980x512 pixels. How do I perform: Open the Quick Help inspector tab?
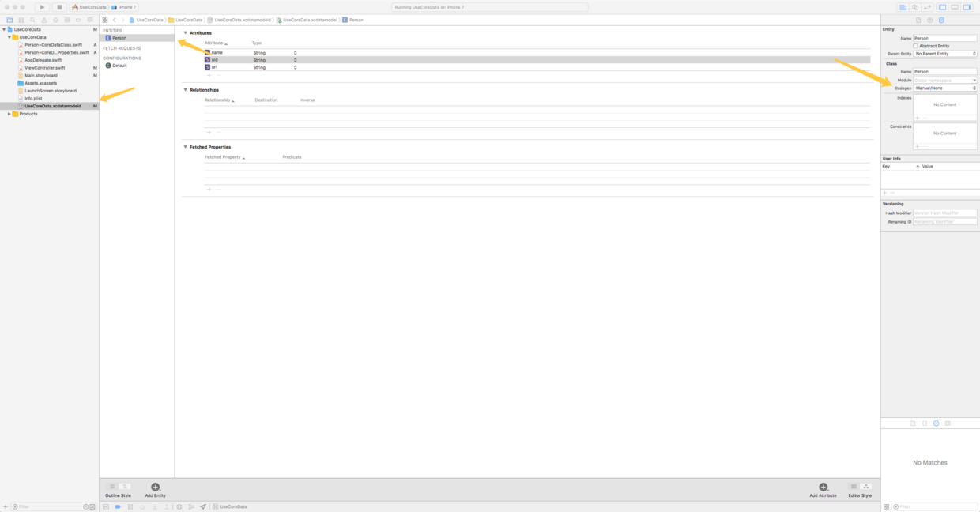click(930, 20)
